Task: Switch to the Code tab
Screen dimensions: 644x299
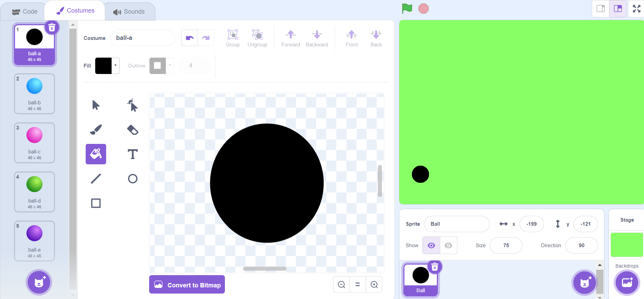Action: [25, 12]
